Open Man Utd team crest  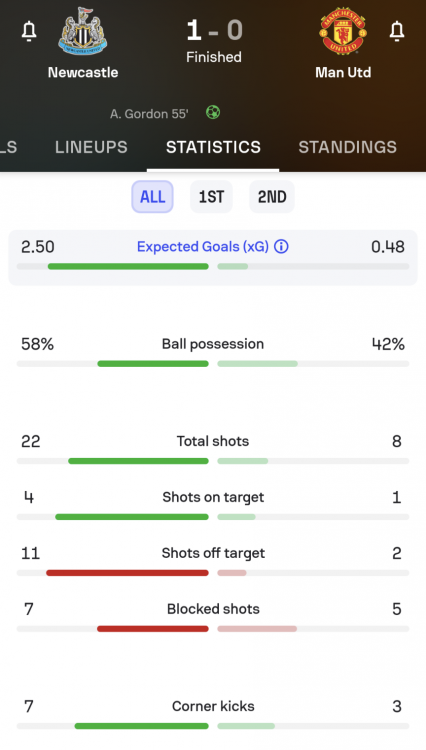[343, 31]
